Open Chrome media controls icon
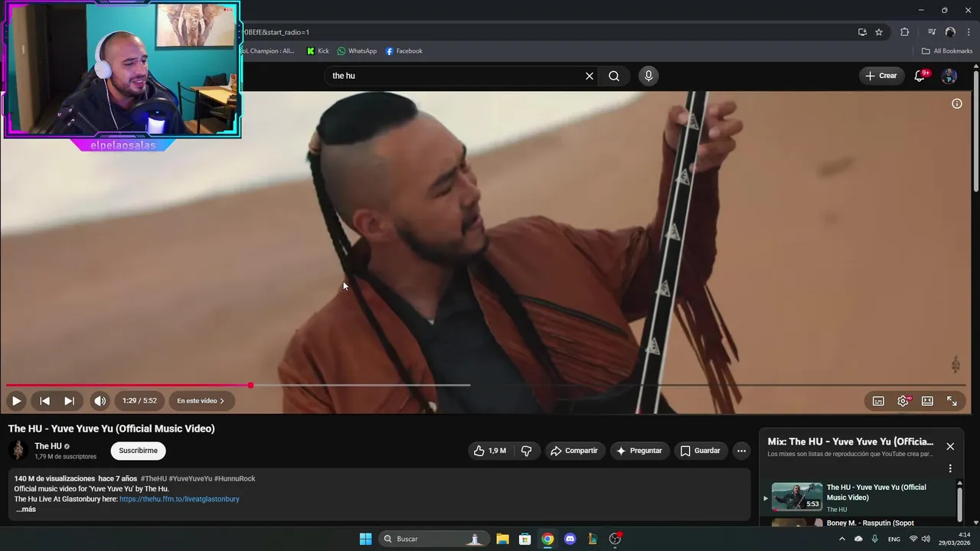The width and height of the screenshot is (980, 551). 931,32
